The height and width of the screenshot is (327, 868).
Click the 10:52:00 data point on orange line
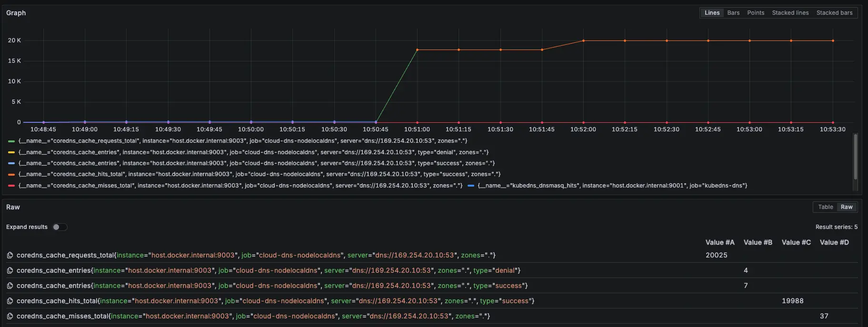coord(583,41)
